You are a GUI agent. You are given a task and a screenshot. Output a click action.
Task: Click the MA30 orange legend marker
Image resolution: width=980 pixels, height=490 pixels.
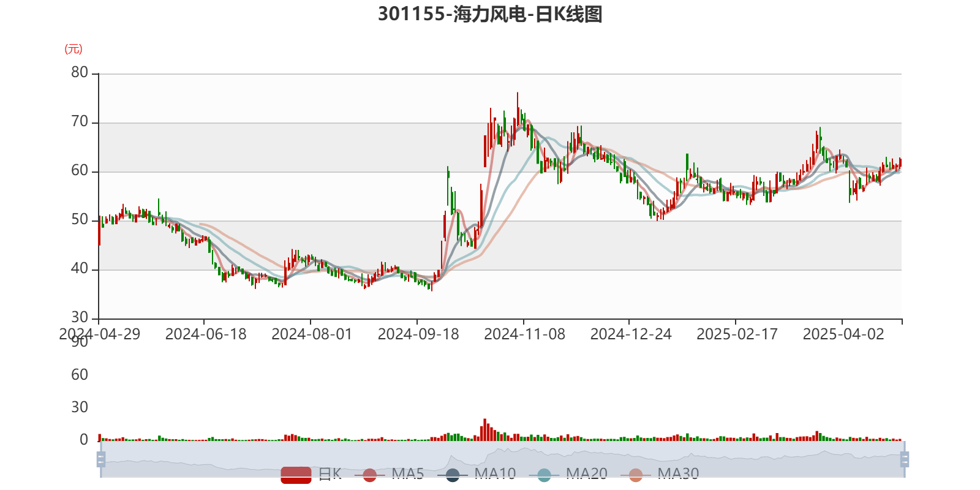coord(636,475)
